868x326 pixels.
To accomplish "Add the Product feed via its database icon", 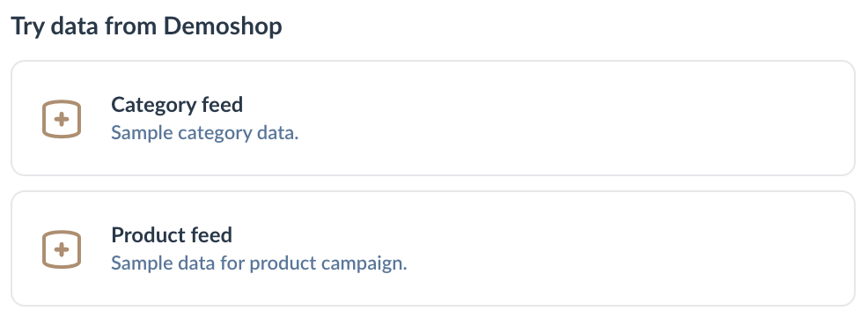I will tap(62, 249).
